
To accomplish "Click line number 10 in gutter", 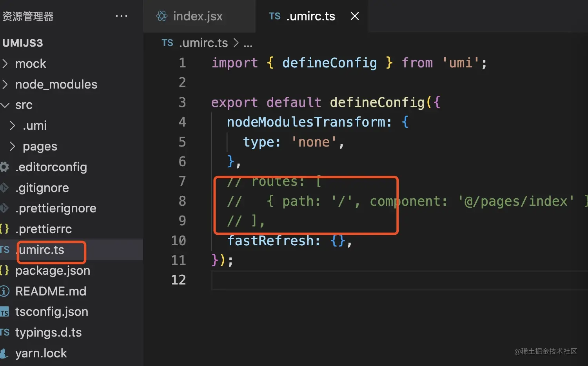I will (178, 240).
